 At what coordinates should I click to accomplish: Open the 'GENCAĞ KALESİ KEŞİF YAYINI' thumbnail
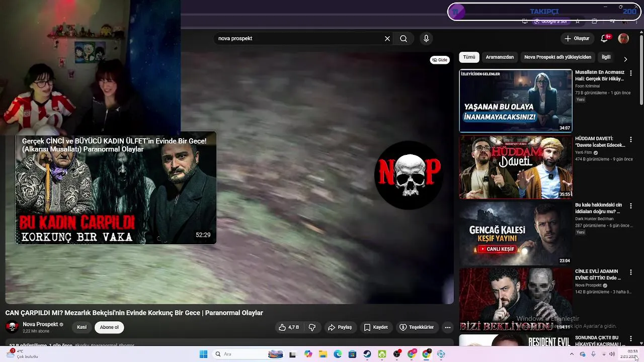click(516, 233)
